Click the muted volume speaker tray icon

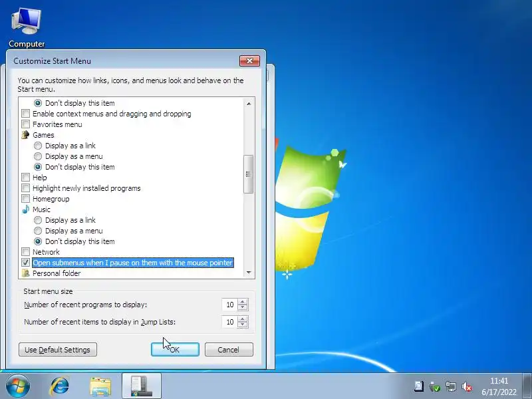(x=467, y=386)
